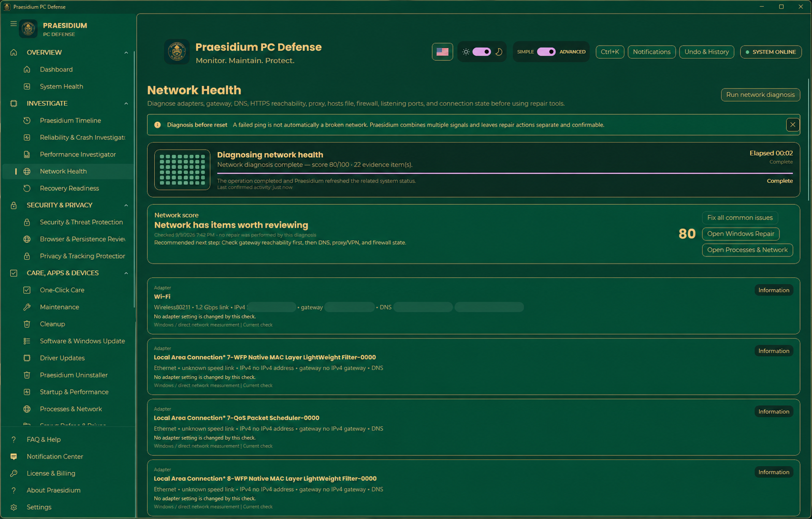The width and height of the screenshot is (812, 519).
Task: Open the Recovery Readiness page
Action: [x=68, y=188]
